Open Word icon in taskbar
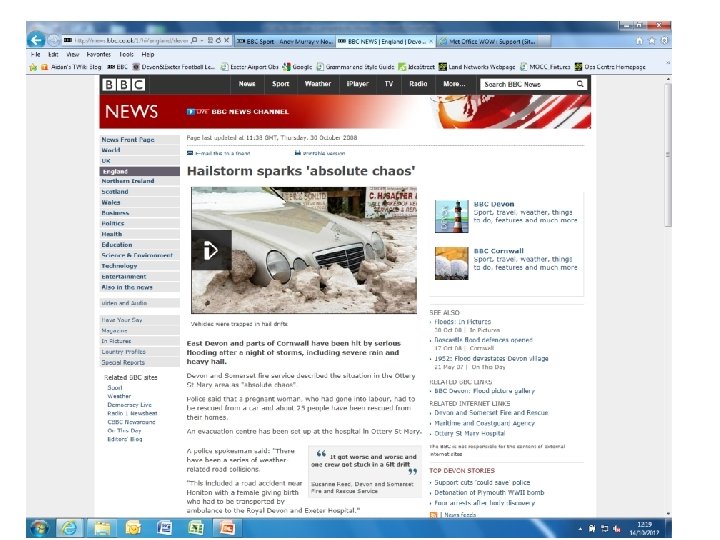Viewport: 720px width, 540px height. tap(164, 528)
